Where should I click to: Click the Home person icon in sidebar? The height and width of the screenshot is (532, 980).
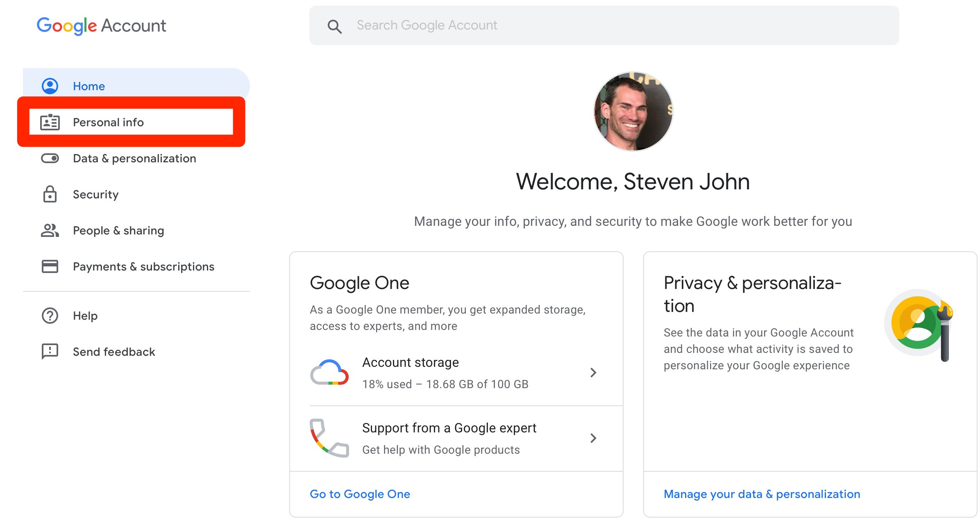pos(50,86)
